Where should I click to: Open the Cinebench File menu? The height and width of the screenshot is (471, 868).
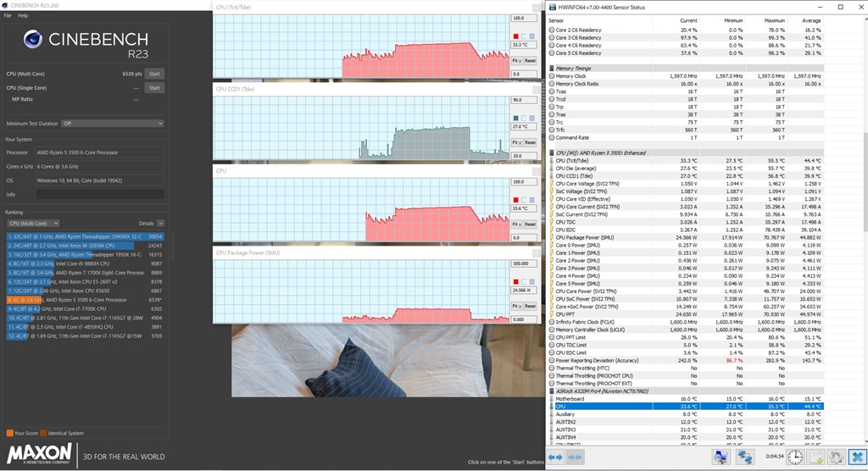[x=7, y=15]
